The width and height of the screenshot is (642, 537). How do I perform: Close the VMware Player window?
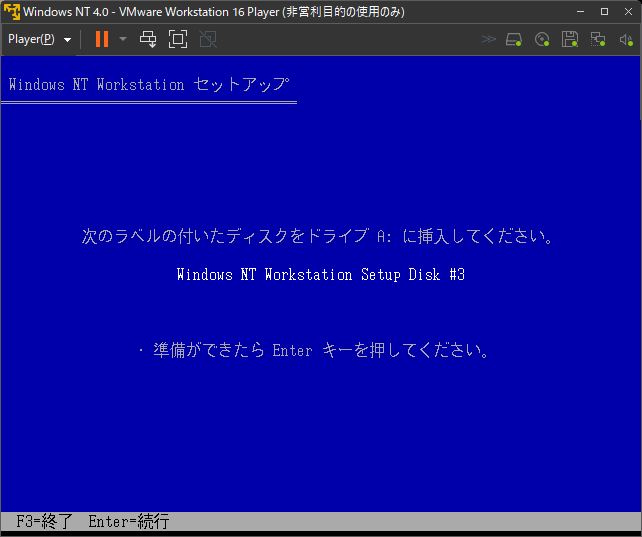pos(628,11)
